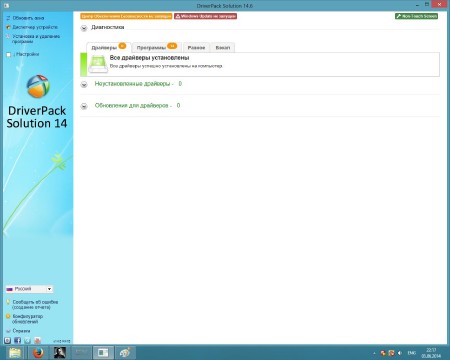Image resolution: width=450 pixels, height=360 pixels.
Task: Open Диспетчер устройств link
Action: pos(35,27)
